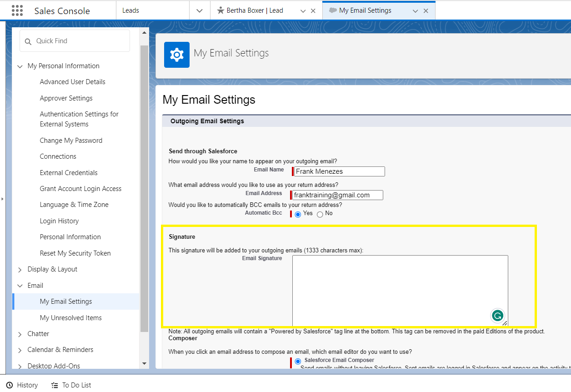571x392 pixels.
Task: Expand the Chatter section
Action: point(20,334)
